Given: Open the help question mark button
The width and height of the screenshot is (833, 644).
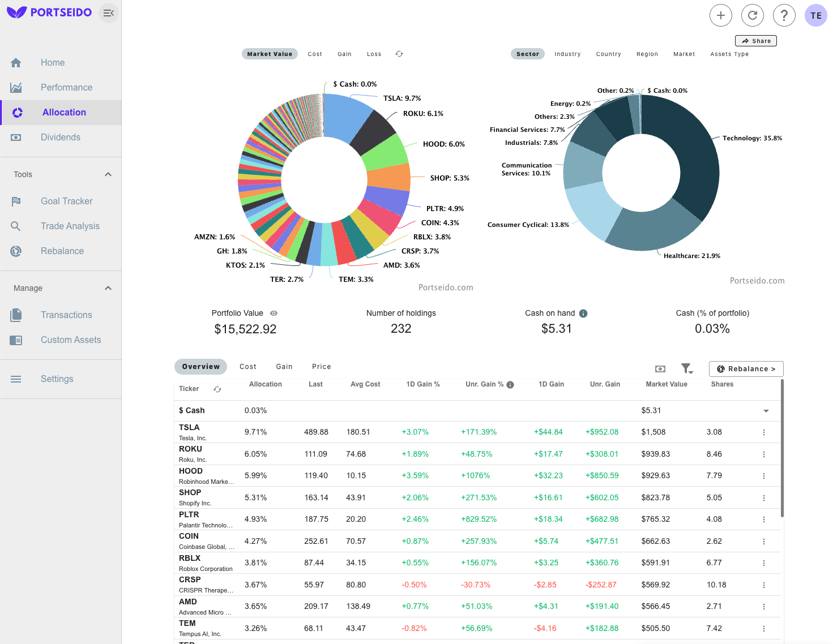Looking at the screenshot, I should [x=784, y=15].
